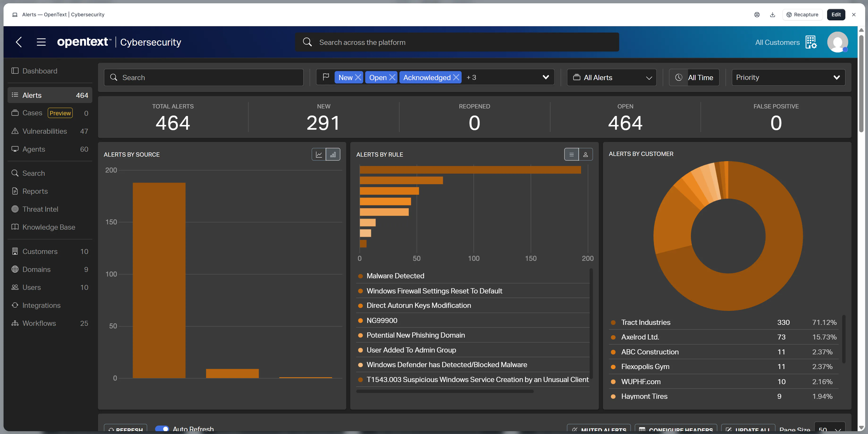The height and width of the screenshot is (434, 868).
Task: Click the Recapture button
Action: tap(802, 14)
